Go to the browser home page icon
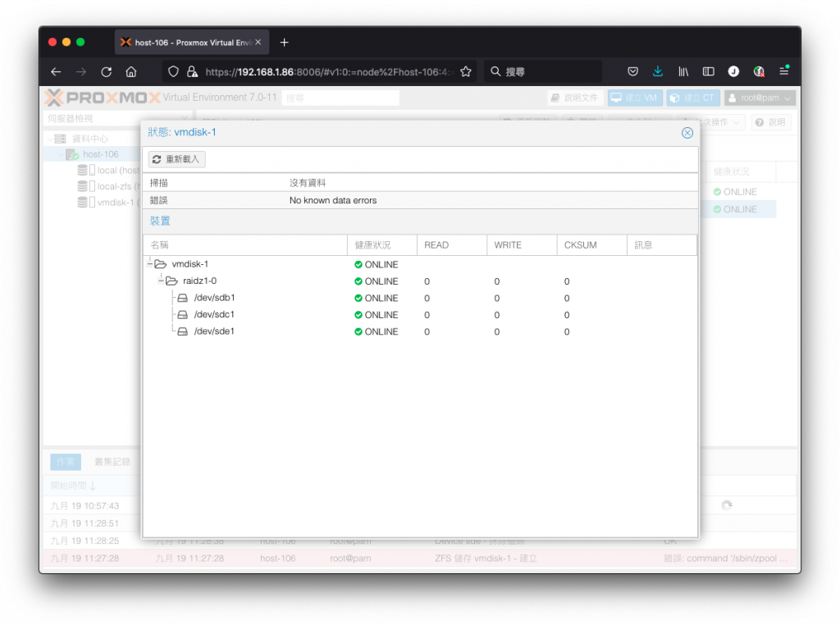Image resolution: width=840 pixels, height=625 pixels. (131, 71)
